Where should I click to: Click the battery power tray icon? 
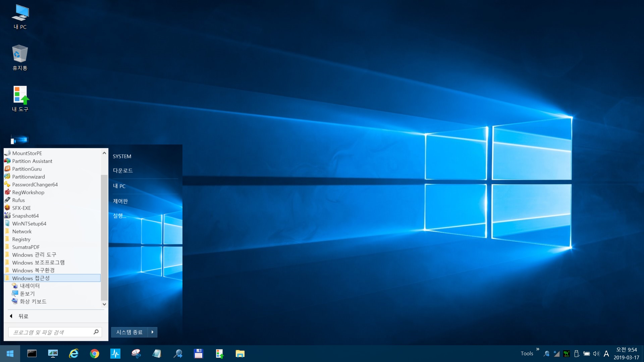(x=587, y=354)
